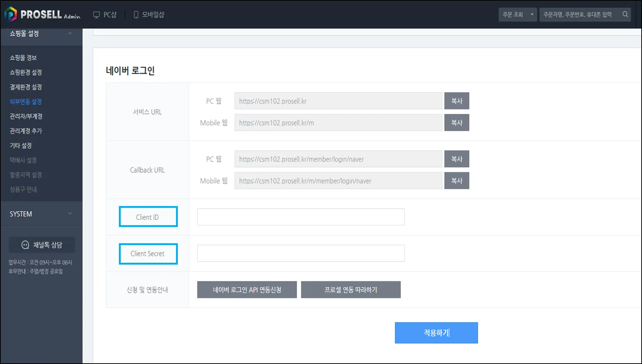
Task: Collapse the 쇼핑몰 설정 sidebar section
Action: pyautogui.click(x=41, y=34)
